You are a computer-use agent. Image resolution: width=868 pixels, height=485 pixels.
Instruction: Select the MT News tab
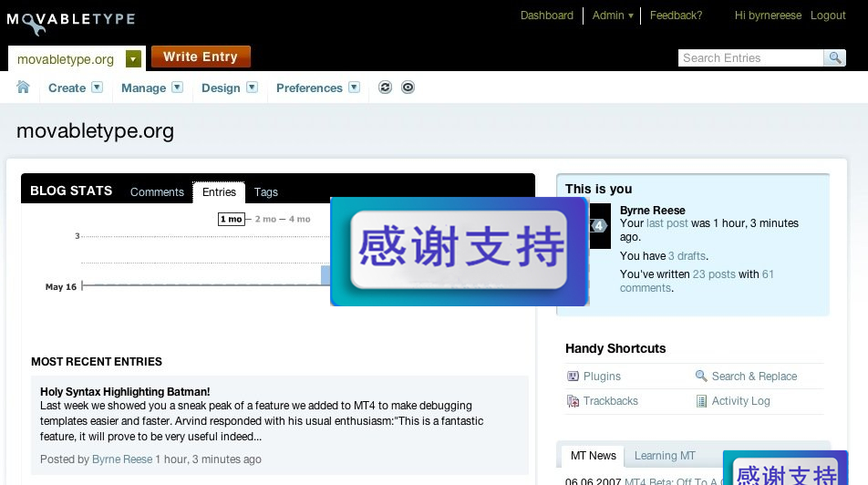593,456
